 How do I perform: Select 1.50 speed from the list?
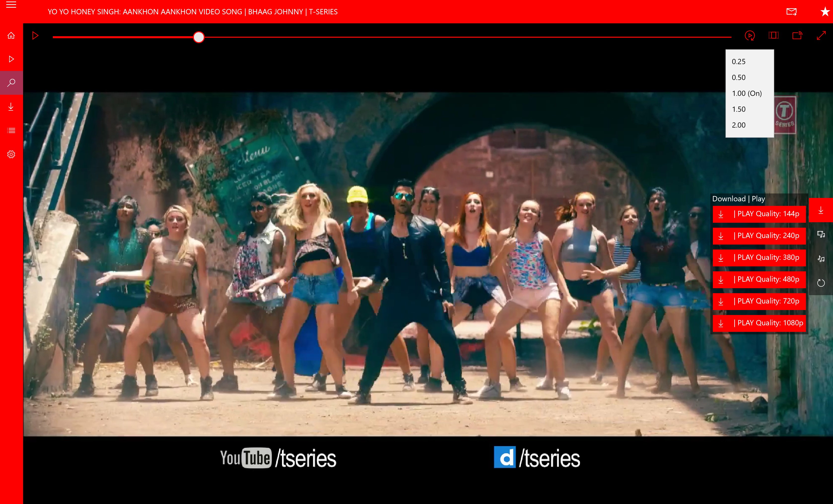[x=739, y=109]
